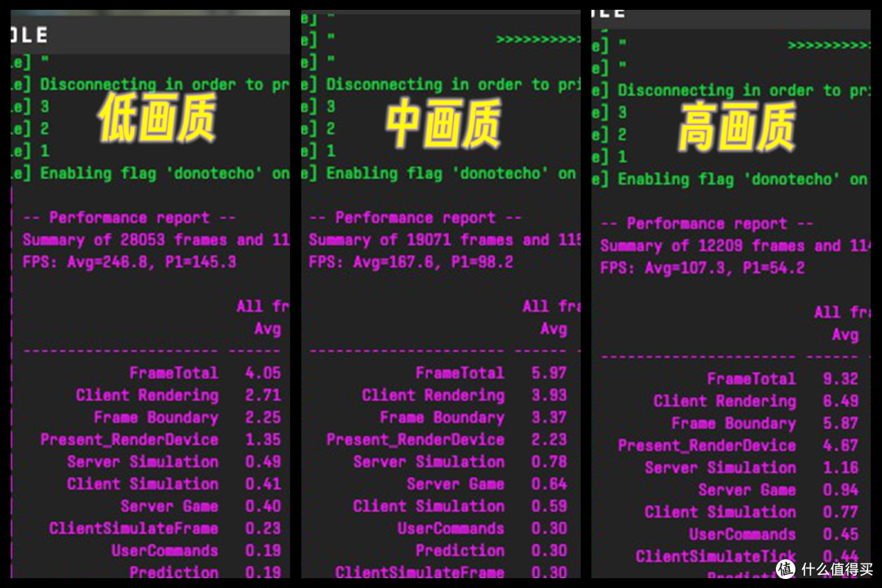Image resolution: width=882 pixels, height=588 pixels.
Task: Click 'Performance report' header in 低画质 panel
Action: [129, 218]
